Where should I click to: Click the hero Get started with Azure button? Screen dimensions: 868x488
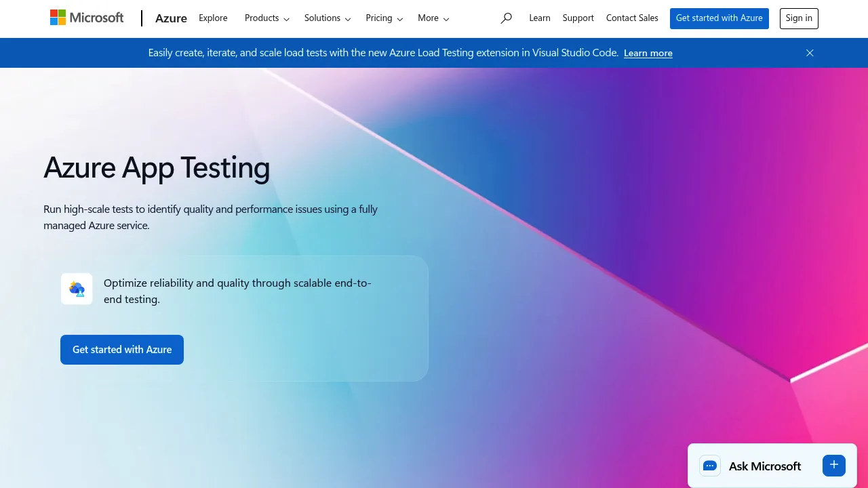point(122,350)
